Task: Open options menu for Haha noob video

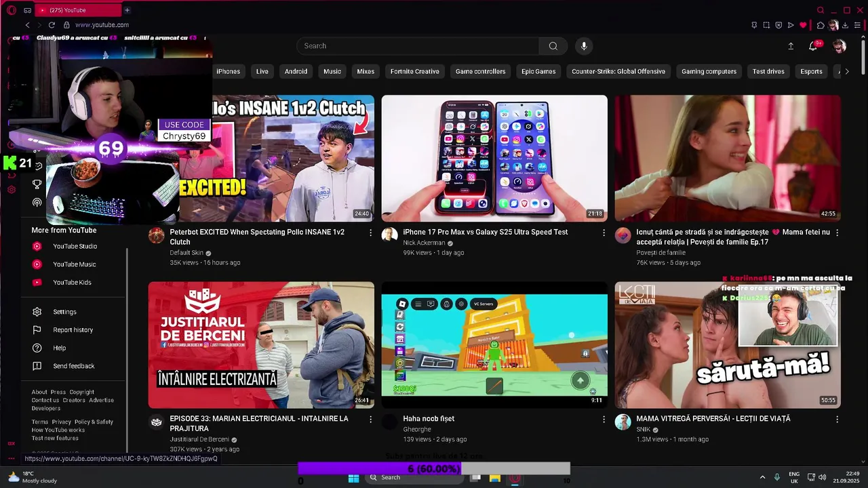Action: tap(604, 420)
